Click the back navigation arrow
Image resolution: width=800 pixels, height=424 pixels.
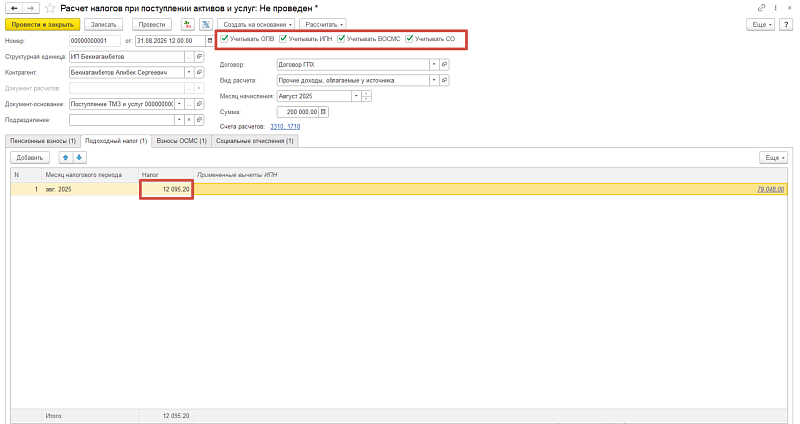(13, 7)
